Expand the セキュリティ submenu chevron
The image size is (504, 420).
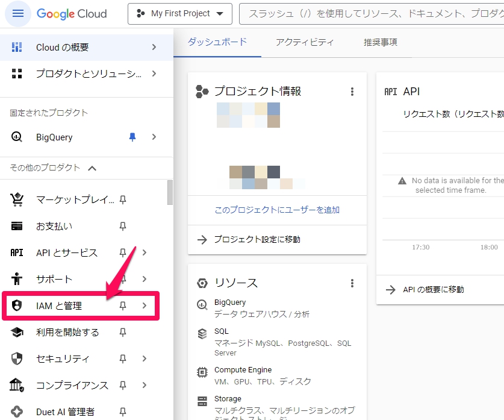[x=145, y=359]
